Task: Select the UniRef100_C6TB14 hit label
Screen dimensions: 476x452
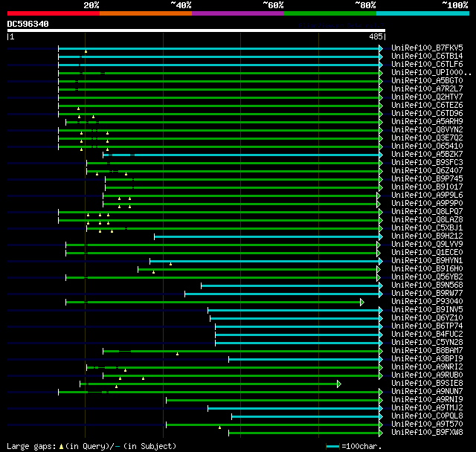Action: 427,56
